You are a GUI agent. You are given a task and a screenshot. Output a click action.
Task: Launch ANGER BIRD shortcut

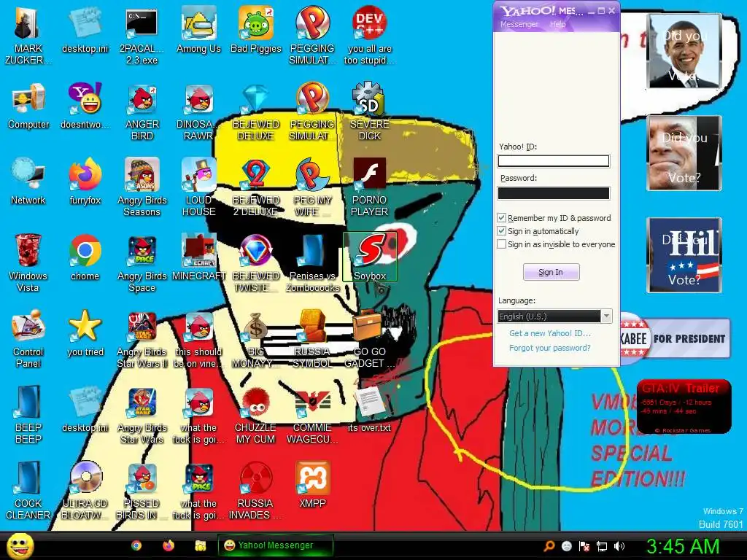[x=142, y=112]
